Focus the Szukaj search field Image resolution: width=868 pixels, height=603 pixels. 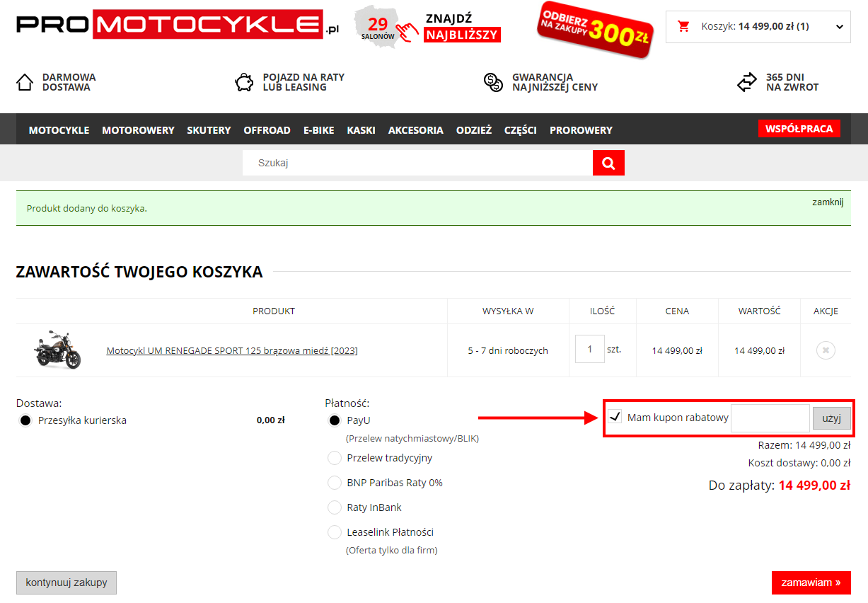(x=417, y=163)
